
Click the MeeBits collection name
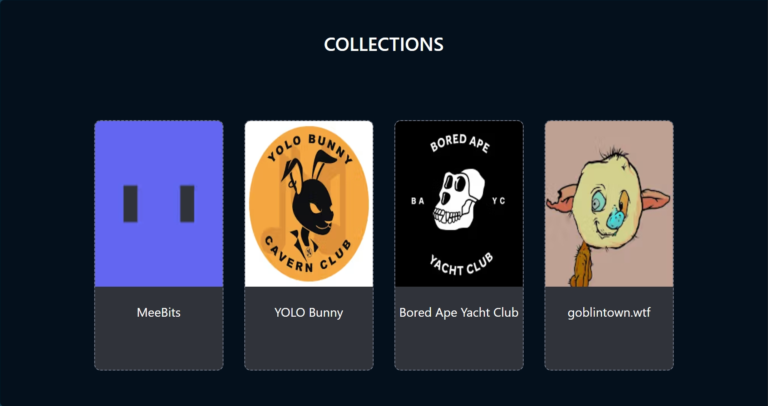(159, 312)
